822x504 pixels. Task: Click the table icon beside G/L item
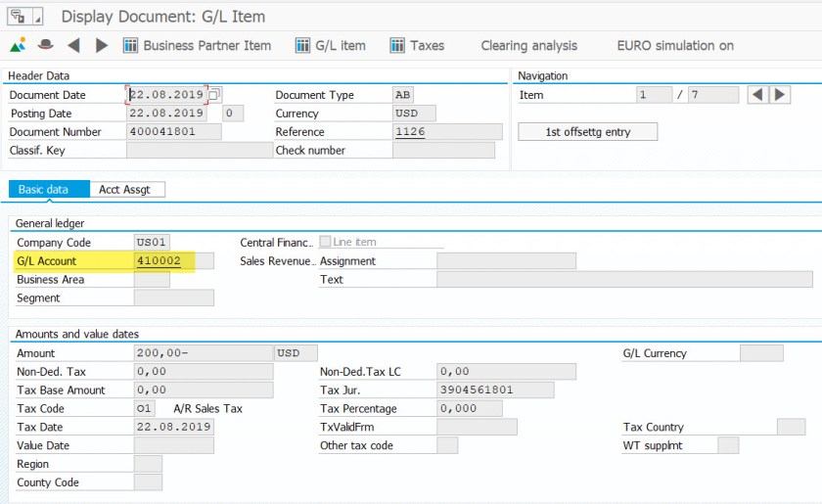pyautogui.click(x=302, y=46)
